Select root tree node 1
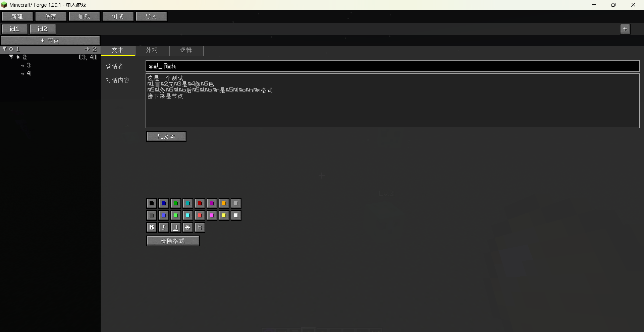The width and height of the screenshot is (644, 332). point(50,49)
